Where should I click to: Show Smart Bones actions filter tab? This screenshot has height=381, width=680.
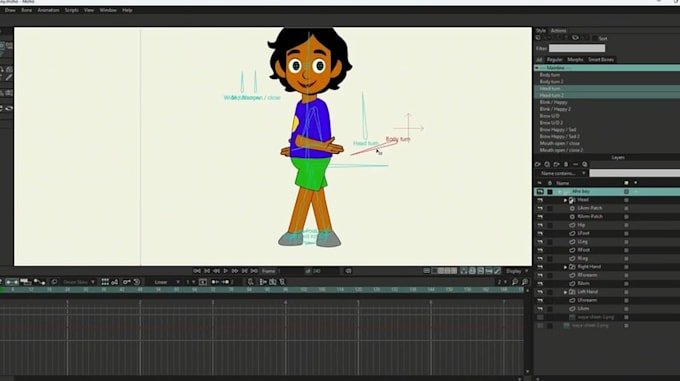pos(601,59)
